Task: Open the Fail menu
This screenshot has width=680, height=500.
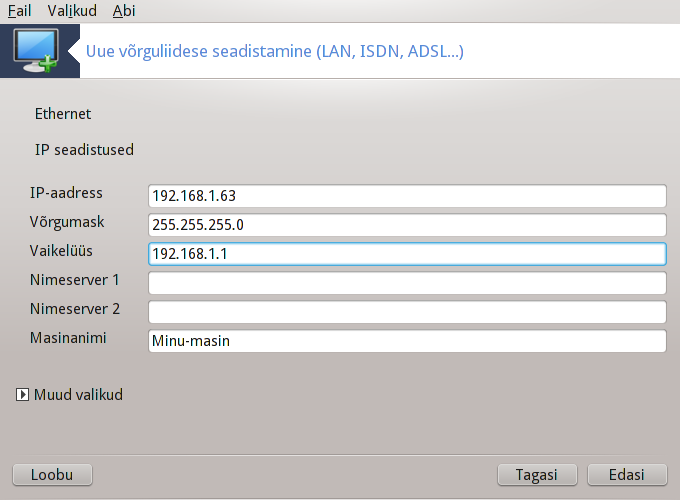Action: [x=20, y=10]
